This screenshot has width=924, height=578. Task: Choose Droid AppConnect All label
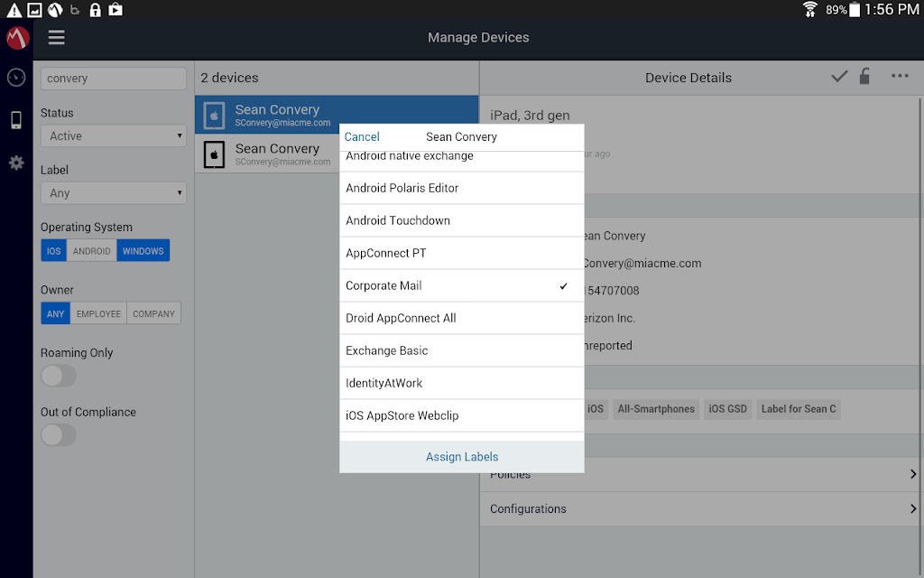point(461,319)
